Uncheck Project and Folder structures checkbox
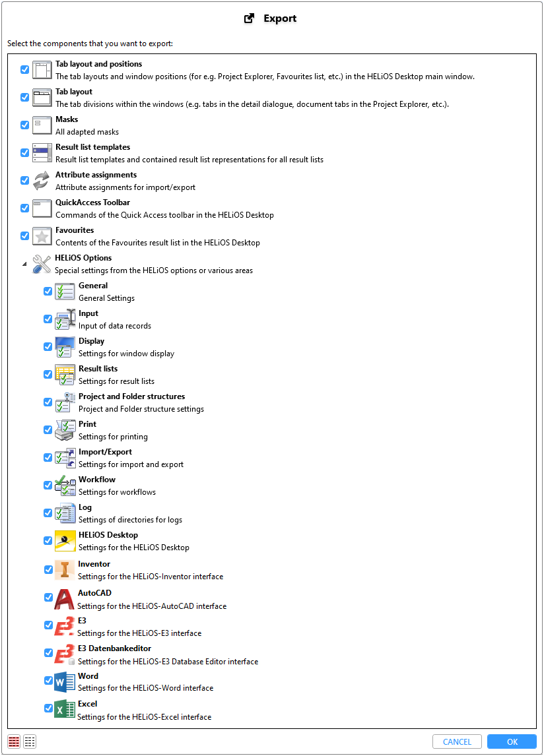The width and height of the screenshot is (544, 756). coord(48,402)
